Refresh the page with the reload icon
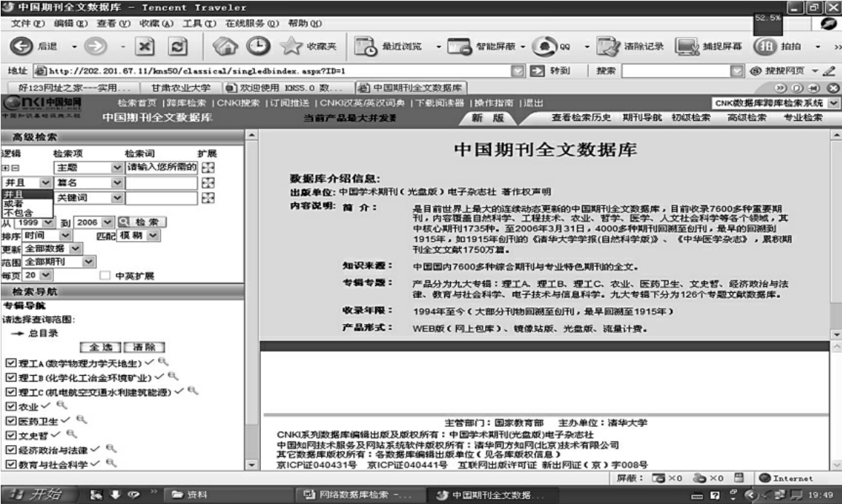This screenshot has height=504, width=842. click(x=177, y=47)
